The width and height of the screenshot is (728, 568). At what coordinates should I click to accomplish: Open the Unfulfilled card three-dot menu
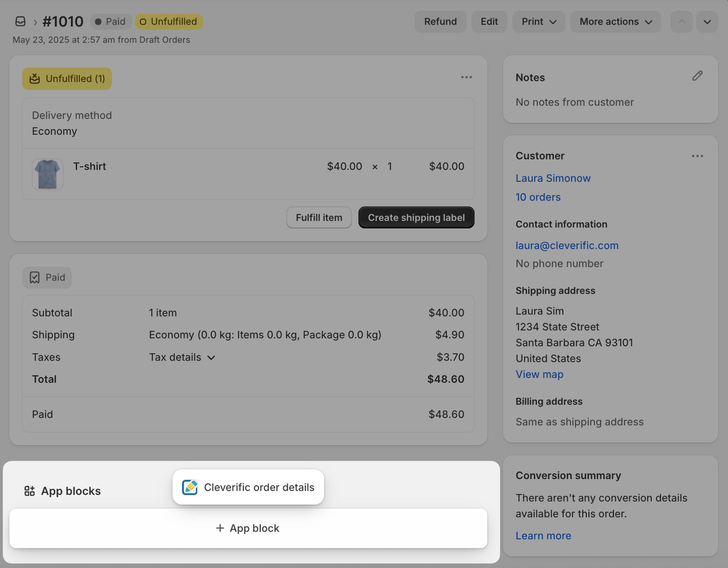click(x=466, y=77)
